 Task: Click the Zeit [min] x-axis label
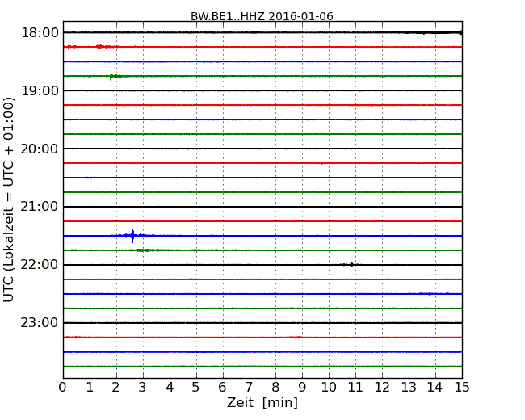pos(262,402)
